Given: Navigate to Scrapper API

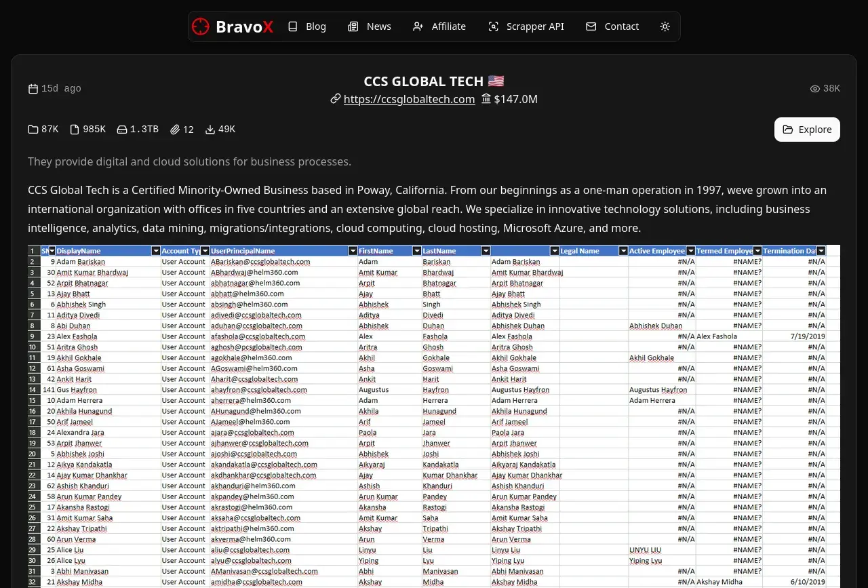Looking at the screenshot, I should 526,26.
